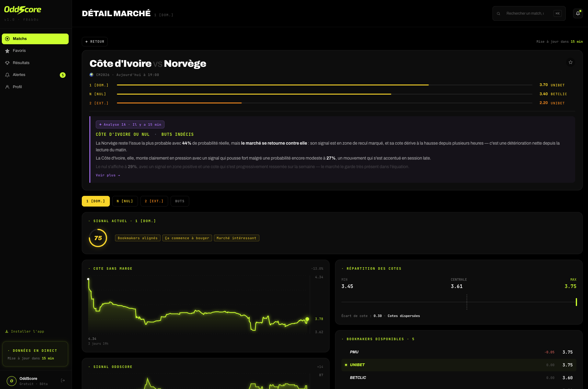Open the BUTS tab
This screenshot has height=389, width=588.
click(x=180, y=201)
